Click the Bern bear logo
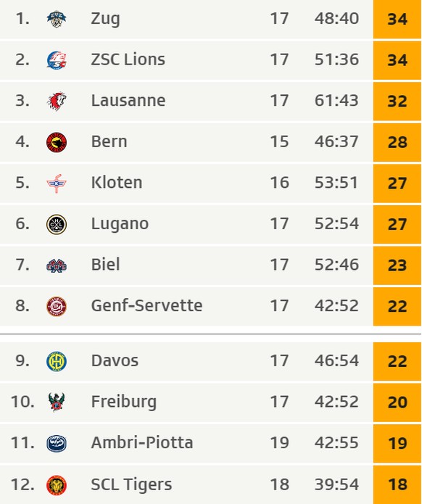Viewport: 422px width, 504px height. tap(57, 142)
